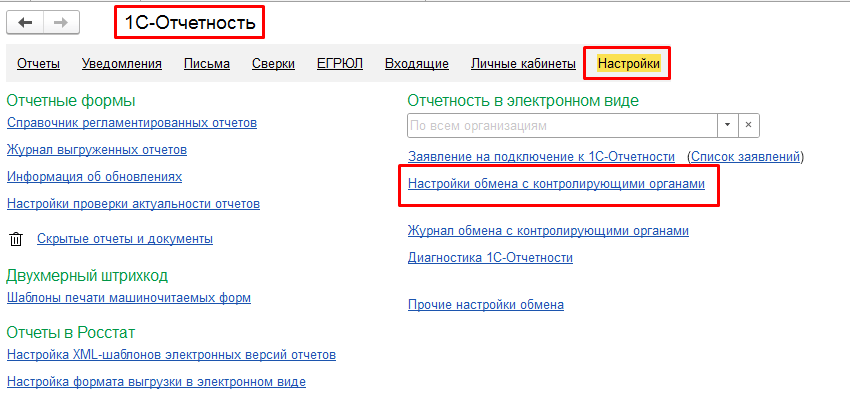Open Скрытые отчеты и документы
This screenshot has height=404, width=850.
click(125, 239)
